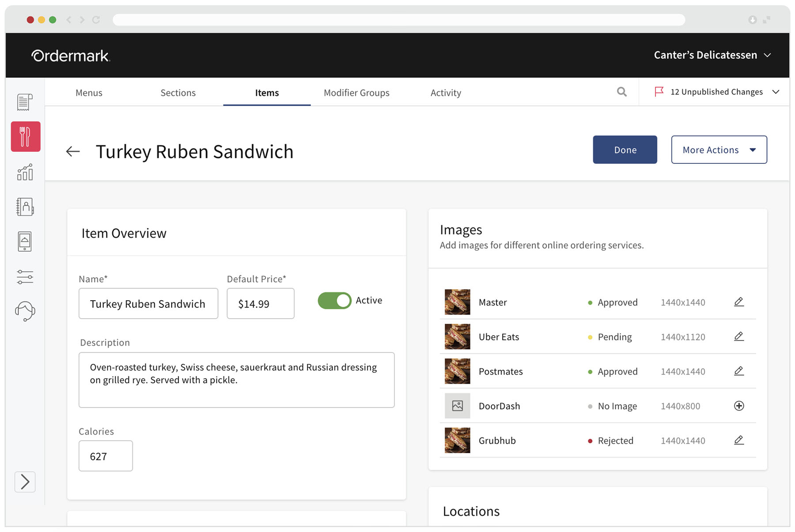
Task: Select the Items tab
Action: pyautogui.click(x=267, y=93)
